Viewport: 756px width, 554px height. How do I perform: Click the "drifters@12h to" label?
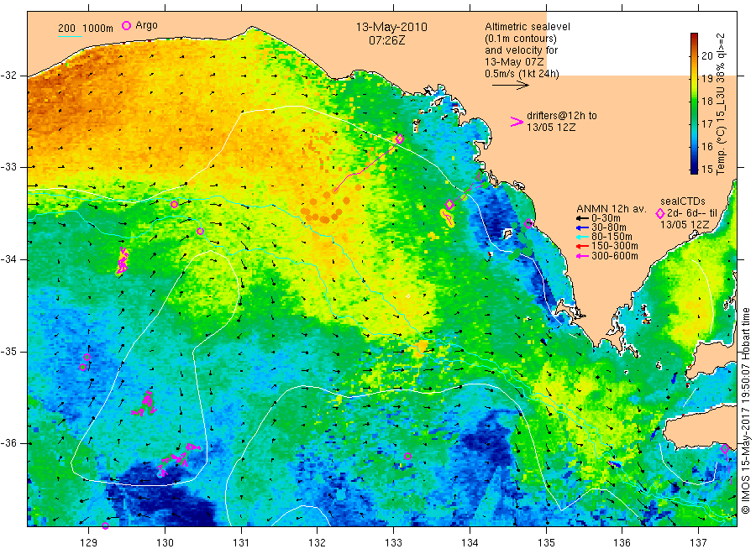(562, 116)
